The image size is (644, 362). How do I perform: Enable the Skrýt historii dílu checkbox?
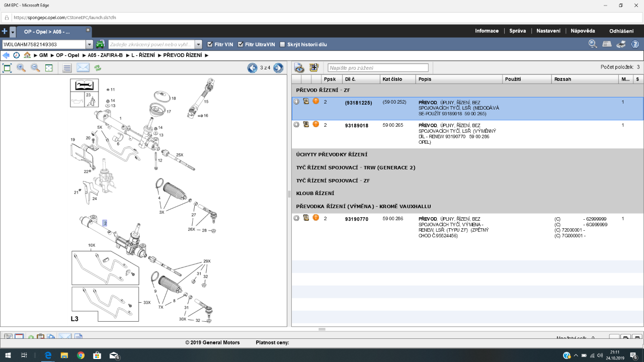tap(282, 44)
